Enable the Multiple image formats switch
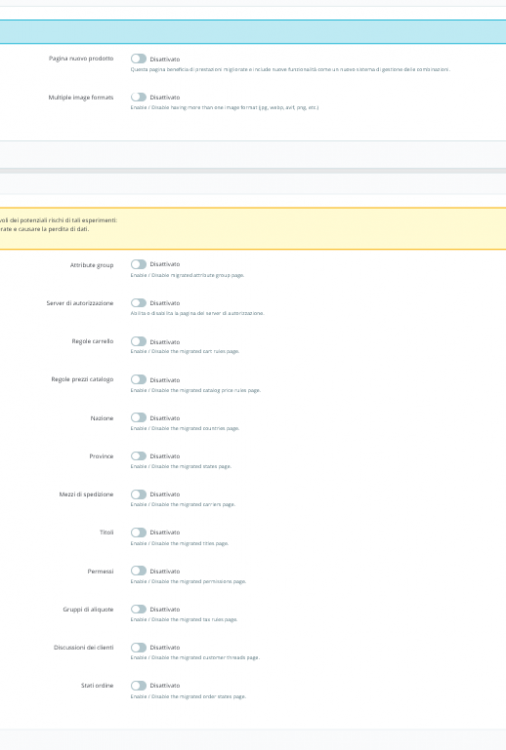 139,97
